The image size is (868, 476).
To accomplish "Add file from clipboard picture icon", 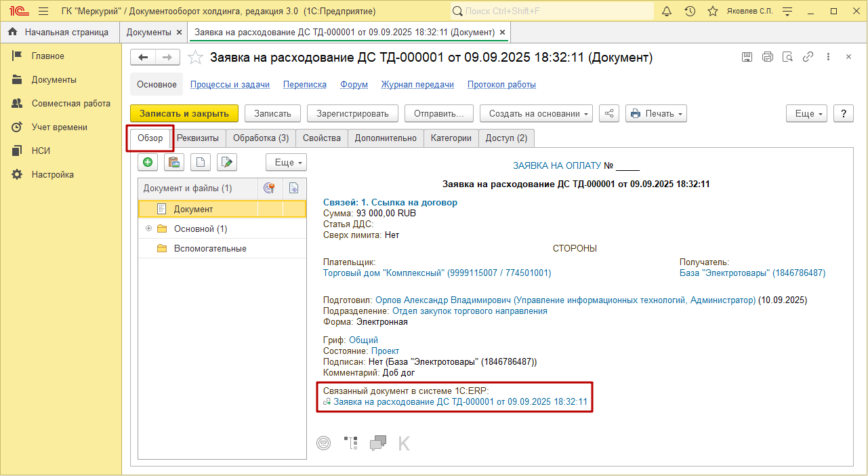I will tap(174, 162).
